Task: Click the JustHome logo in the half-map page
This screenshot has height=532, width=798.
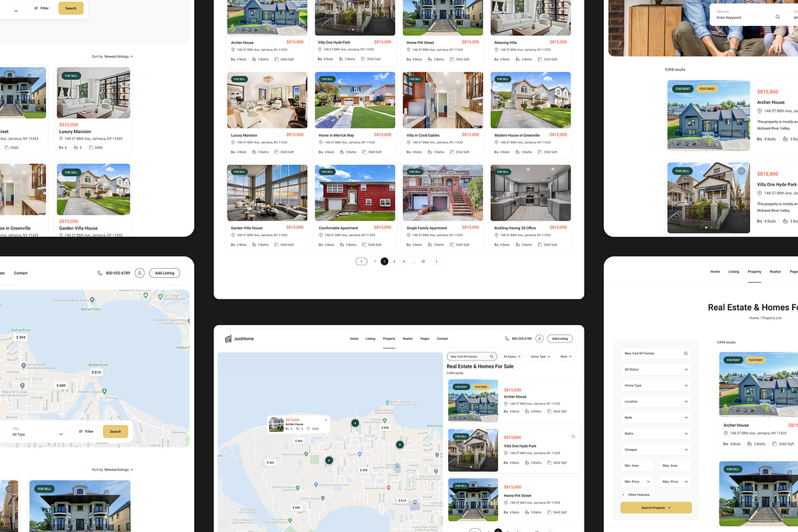Action: point(239,338)
